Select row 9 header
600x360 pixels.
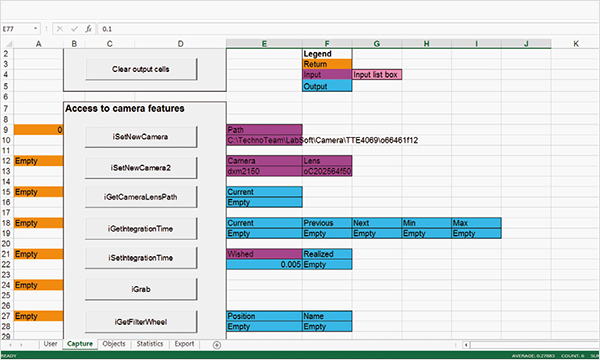(6, 130)
